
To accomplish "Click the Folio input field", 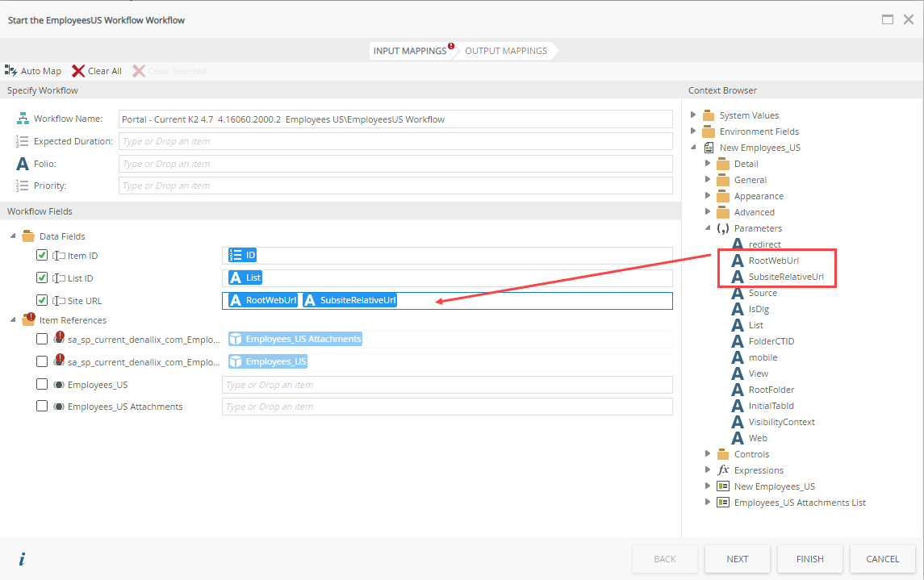I will [395, 164].
